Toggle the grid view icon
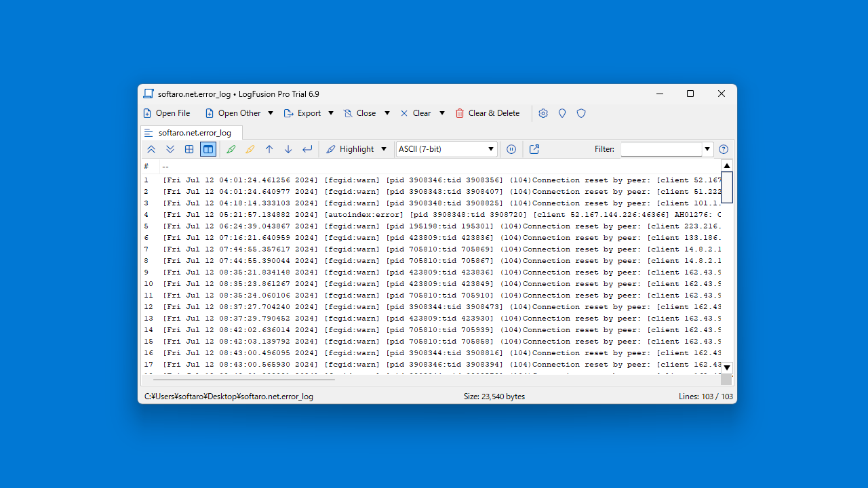 (x=189, y=149)
